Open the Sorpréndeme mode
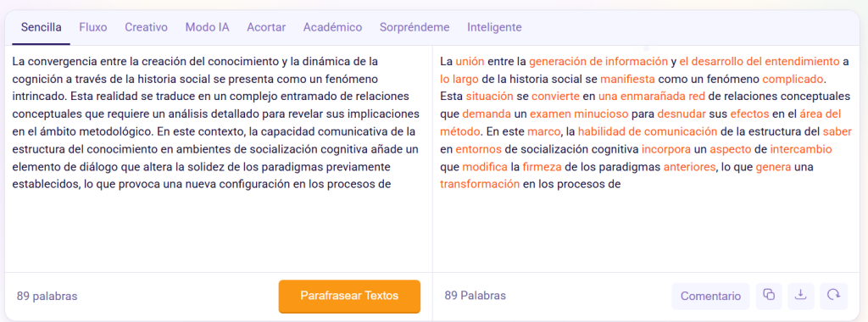868x322 pixels. coord(415,27)
